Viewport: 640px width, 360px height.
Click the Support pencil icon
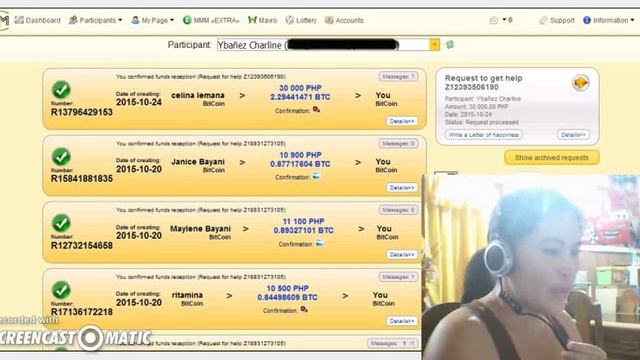[543, 20]
